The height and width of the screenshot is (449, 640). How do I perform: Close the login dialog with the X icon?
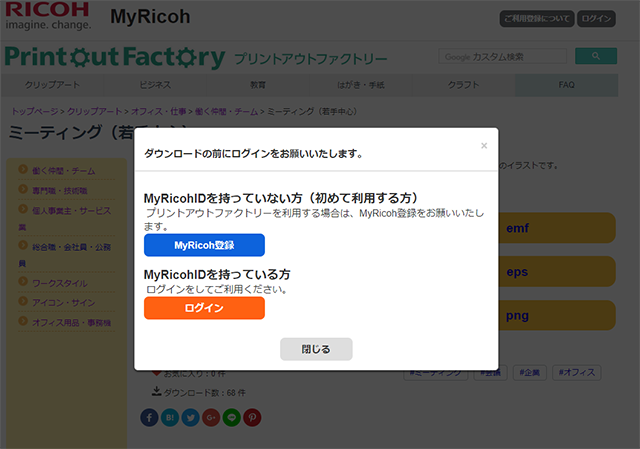tap(484, 146)
